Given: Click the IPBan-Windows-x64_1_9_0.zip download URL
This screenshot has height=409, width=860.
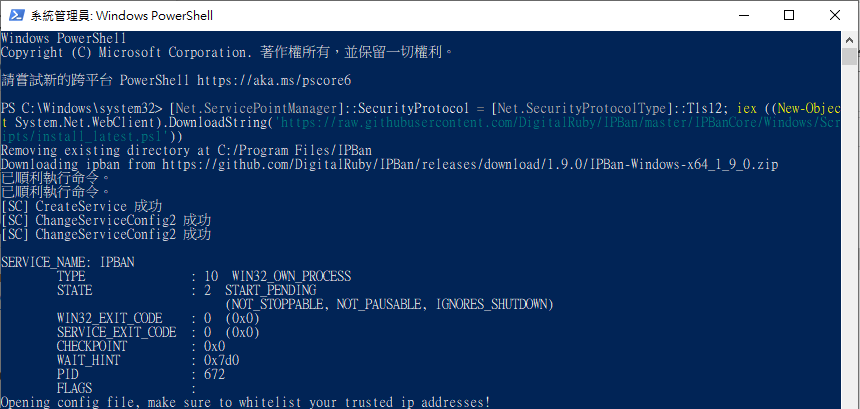Looking at the screenshot, I should [x=470, y=164].
